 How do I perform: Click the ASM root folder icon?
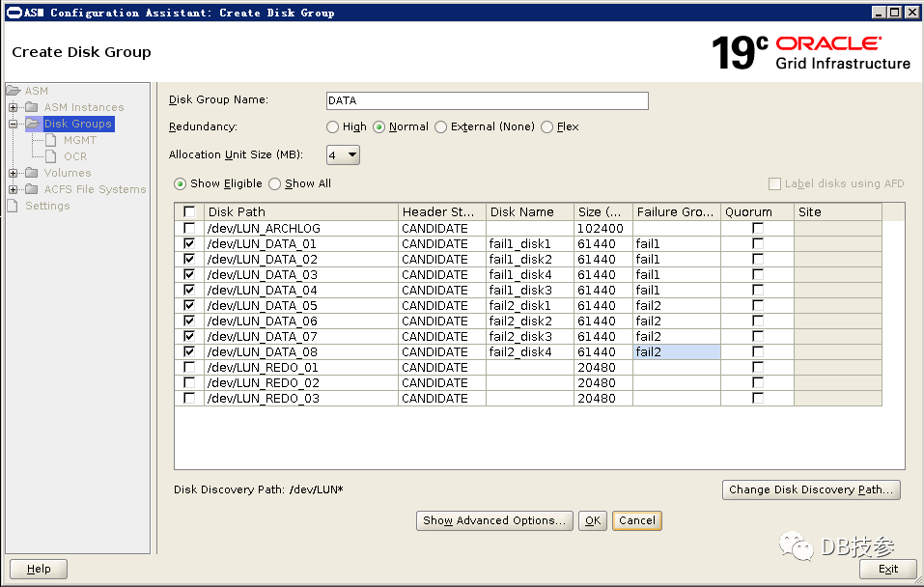[14, 91]
